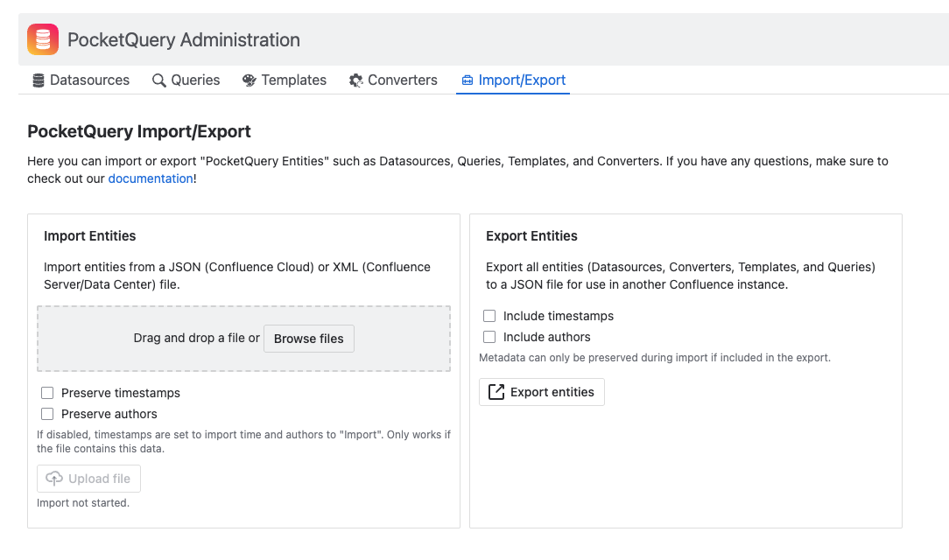Click the "Drag and drop a file or" text
Screen dimensions: 949x560
[x=197, y=338]
